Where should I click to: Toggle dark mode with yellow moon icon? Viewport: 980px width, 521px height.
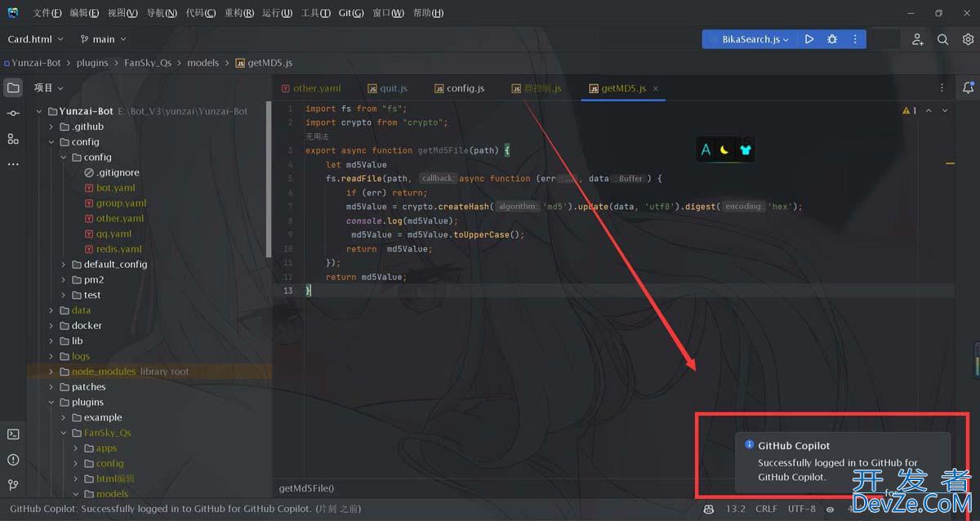tap(725, 149)
